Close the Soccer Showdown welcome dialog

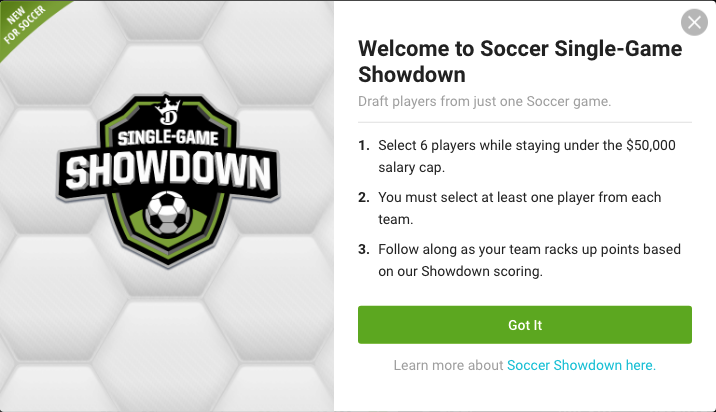click(x=693, y=23)
